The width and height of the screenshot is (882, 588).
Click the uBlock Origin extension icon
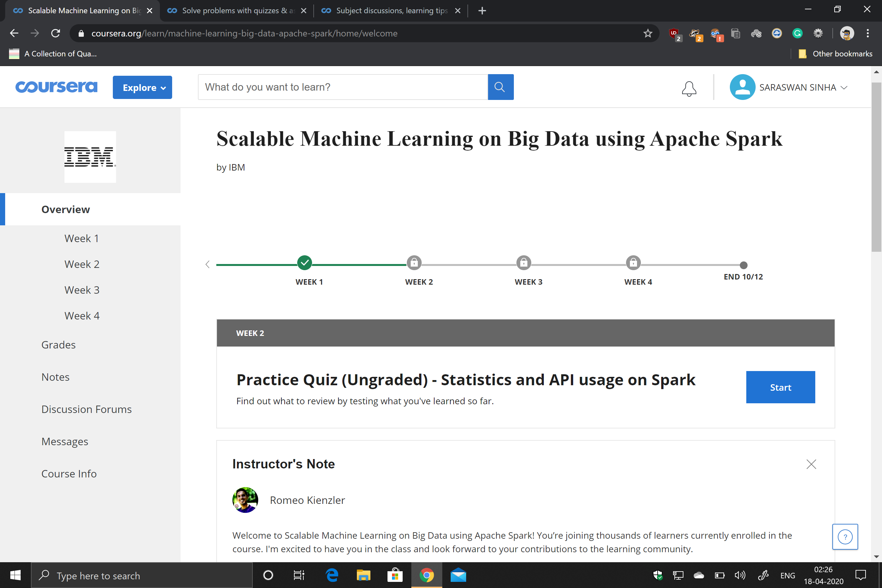(675, 34)
